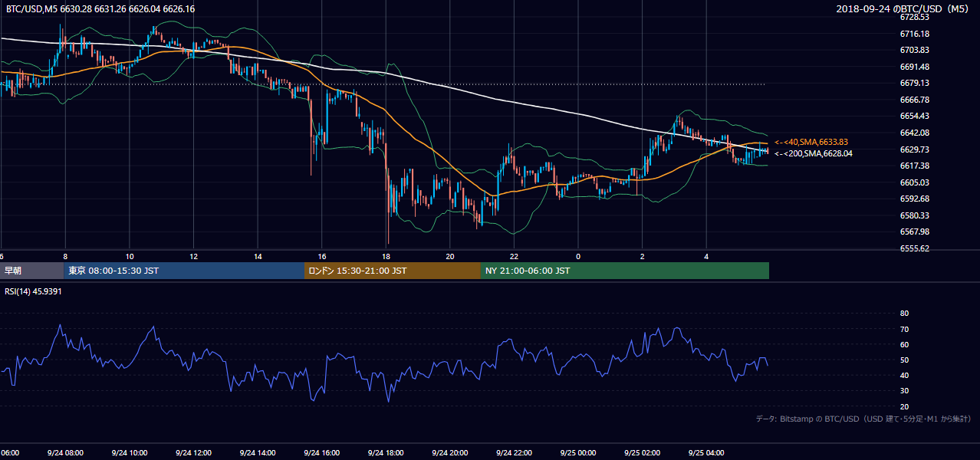
Task: Click the 6629.73 price axis label
Action: click(915, 149)
